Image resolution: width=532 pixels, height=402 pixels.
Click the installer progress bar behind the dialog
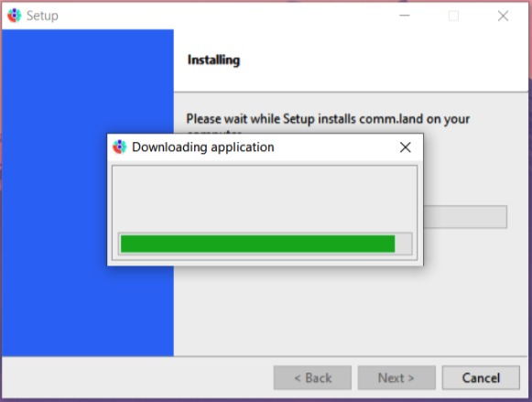click(x=465, y=217)
